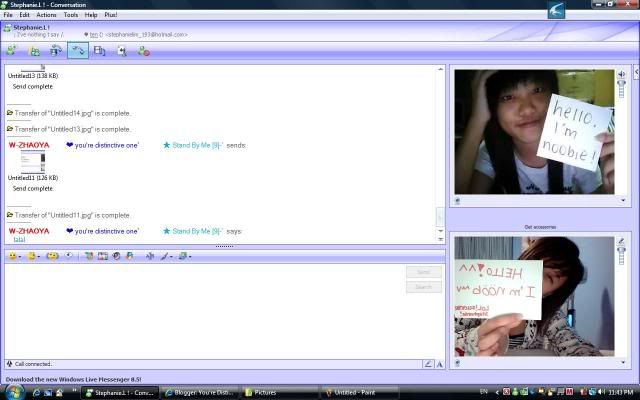Block this contact from toolbar
The width and height of the screenshot is (640, 400).
pyautogui.click(x=143, y=51)
